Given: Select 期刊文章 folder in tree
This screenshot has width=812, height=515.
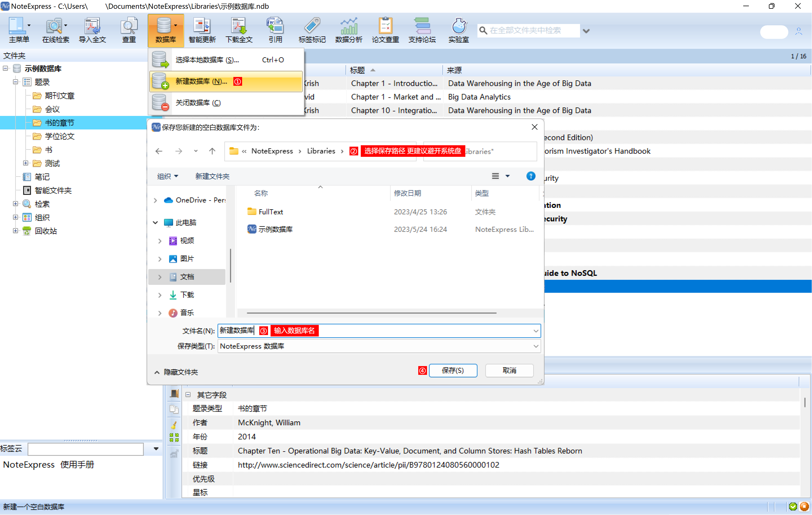Looking at the screenshot, I should pos(60,96).
